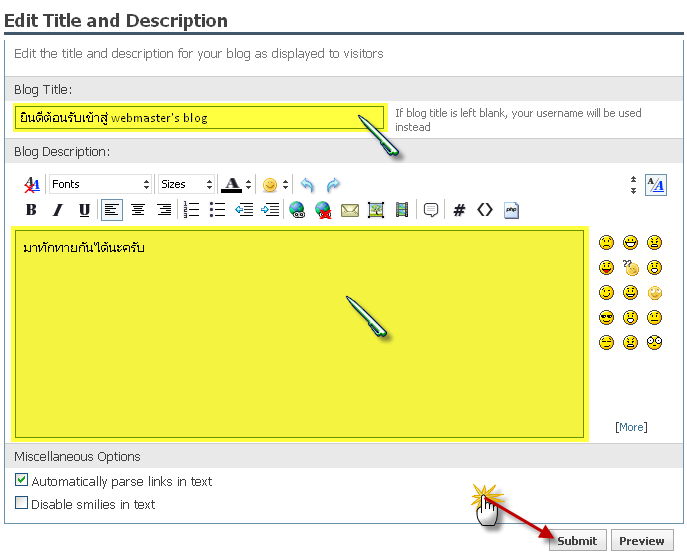
Task: Click the Submit button
Action: [577, 541]
